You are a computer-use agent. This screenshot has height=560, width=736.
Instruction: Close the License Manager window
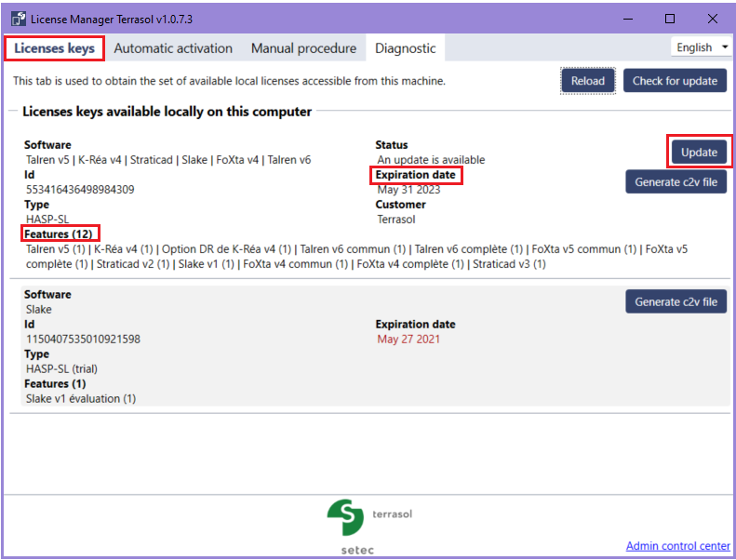pyautogui.click(x=712, y=19)
